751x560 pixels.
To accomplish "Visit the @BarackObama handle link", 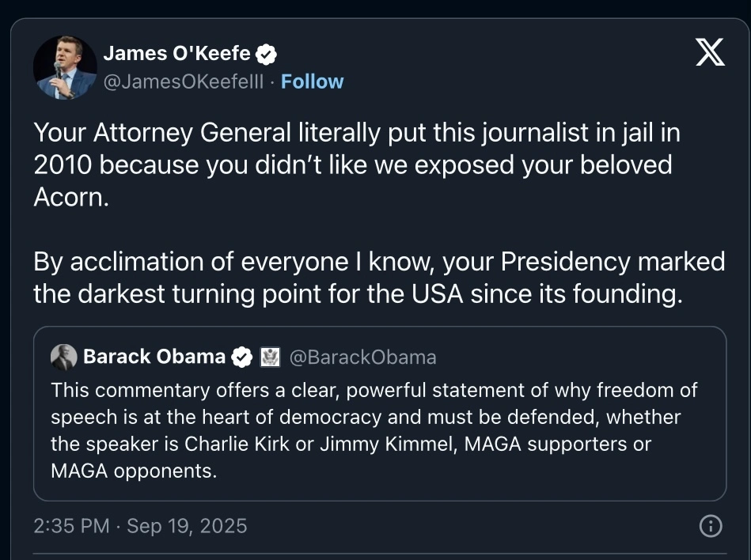I will [362, 358].
